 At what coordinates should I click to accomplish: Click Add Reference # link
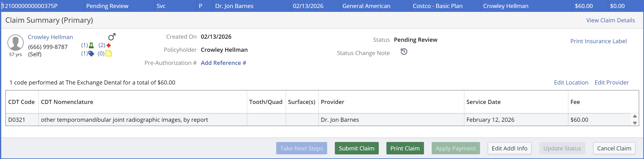(x=223, y=63)
